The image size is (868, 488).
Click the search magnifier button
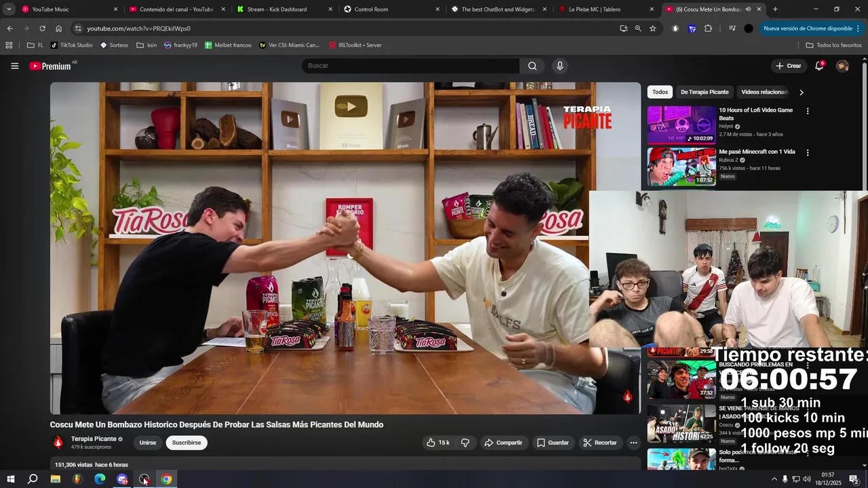click(532, 66)
